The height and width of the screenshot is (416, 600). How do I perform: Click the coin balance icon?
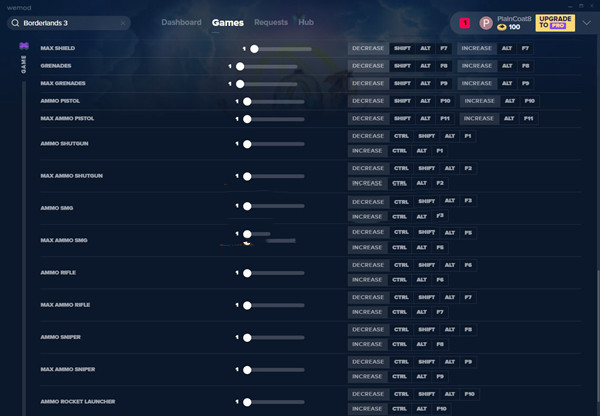point(502,27)
